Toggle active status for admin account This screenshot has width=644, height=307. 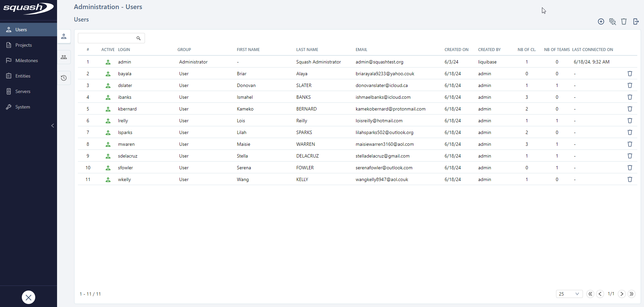click(108, 62)
